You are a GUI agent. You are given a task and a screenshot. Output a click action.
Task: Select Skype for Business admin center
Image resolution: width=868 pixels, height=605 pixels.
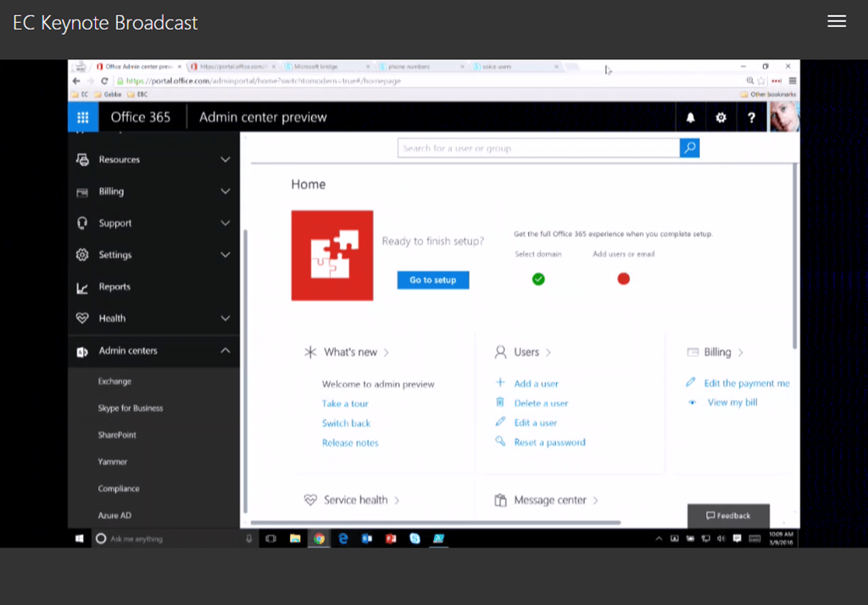tap(131, 408)
